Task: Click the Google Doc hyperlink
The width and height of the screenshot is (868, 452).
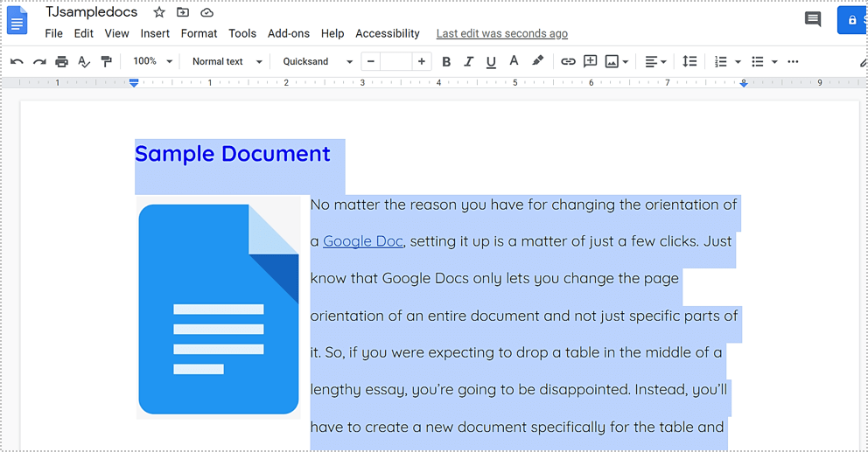Action: pos(362,241)
